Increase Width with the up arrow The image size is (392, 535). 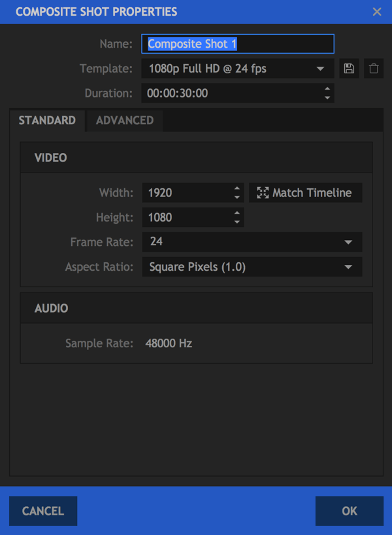pyautogui.click(x=237, y=188)
